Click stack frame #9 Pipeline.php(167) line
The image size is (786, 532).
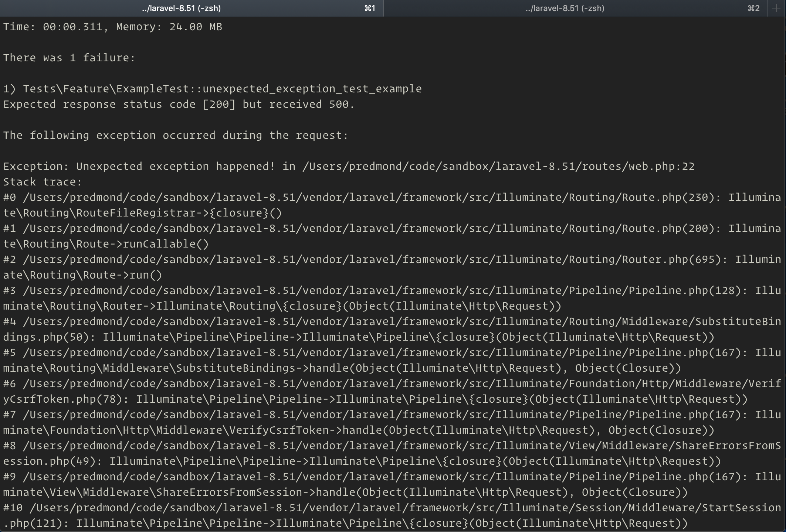392,477
